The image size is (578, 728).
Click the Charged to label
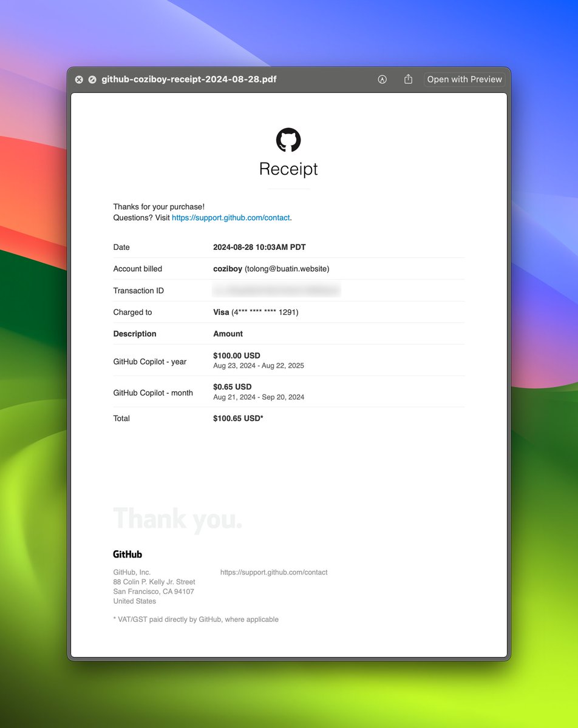coord(133,312)
